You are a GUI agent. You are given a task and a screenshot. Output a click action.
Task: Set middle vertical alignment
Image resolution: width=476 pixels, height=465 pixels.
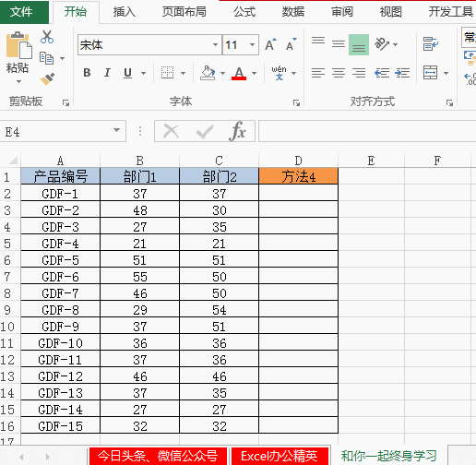coord(339,44)
